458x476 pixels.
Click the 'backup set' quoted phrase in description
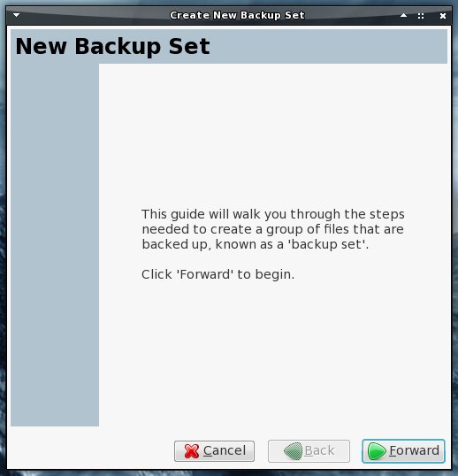[327, 244]
